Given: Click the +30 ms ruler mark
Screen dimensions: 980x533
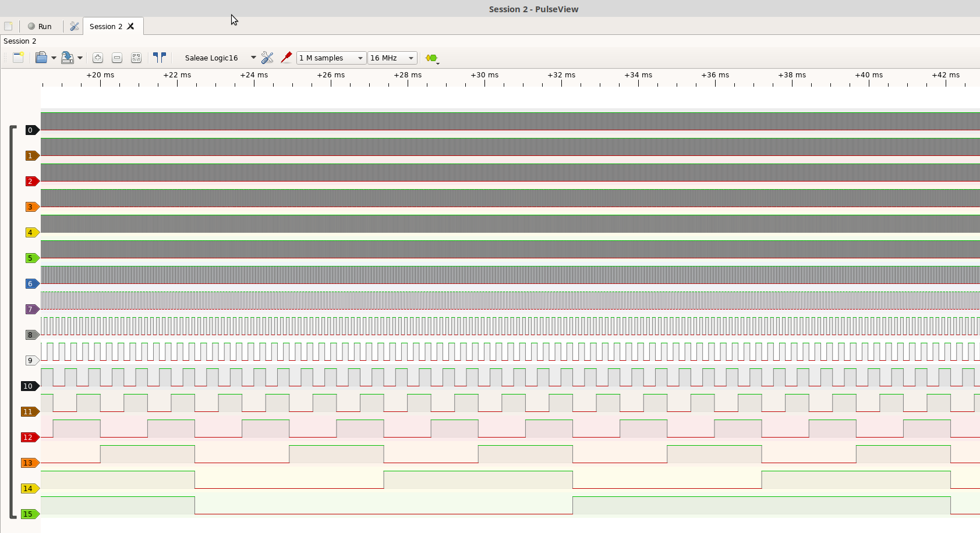Looking at the screenshot, I should (x=484, y=75).
